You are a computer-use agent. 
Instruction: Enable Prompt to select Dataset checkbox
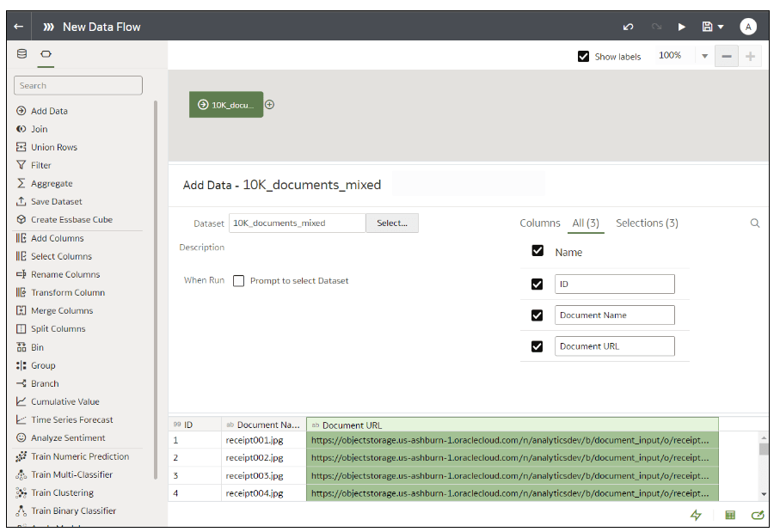click(x=239, y=281)
